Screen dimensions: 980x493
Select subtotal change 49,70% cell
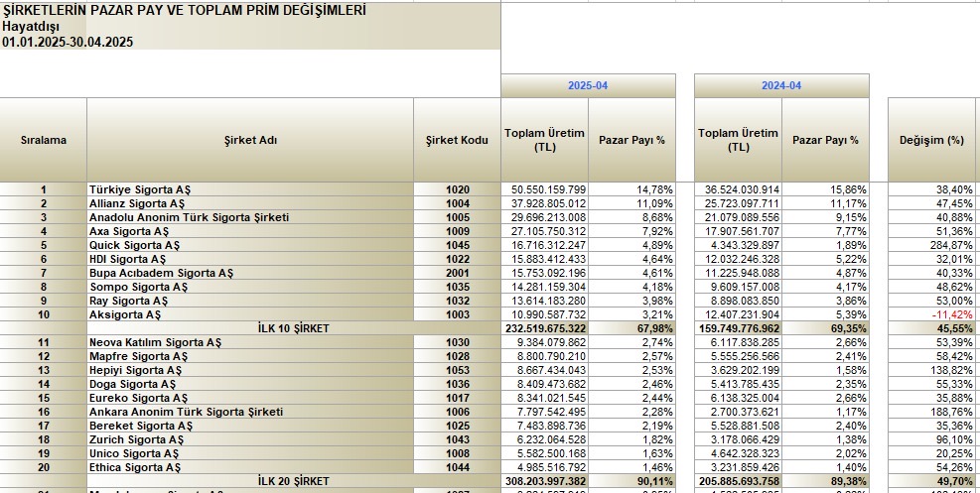click(931, 481)
